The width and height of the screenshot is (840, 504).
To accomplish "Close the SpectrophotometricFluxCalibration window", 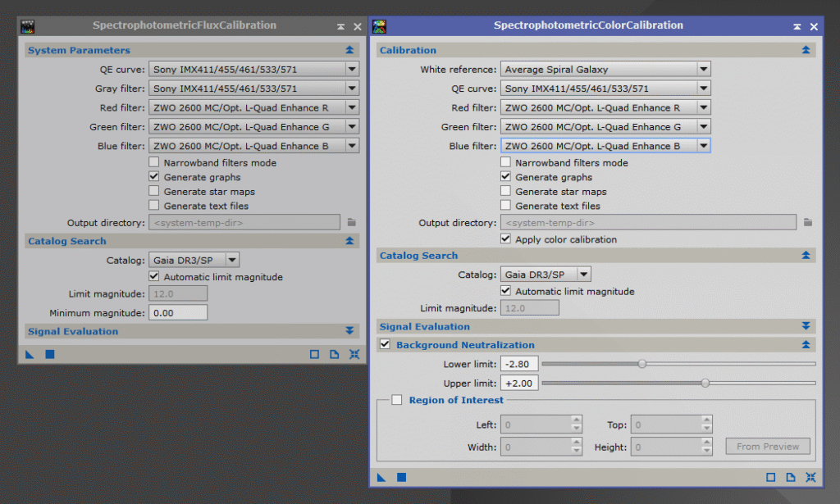I will coord(358,26).
